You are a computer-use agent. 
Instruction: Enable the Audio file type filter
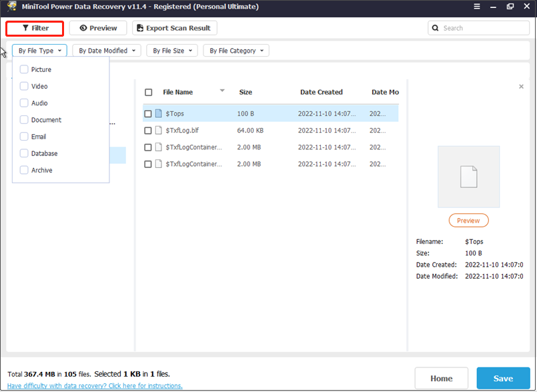(x=24, y=103)
